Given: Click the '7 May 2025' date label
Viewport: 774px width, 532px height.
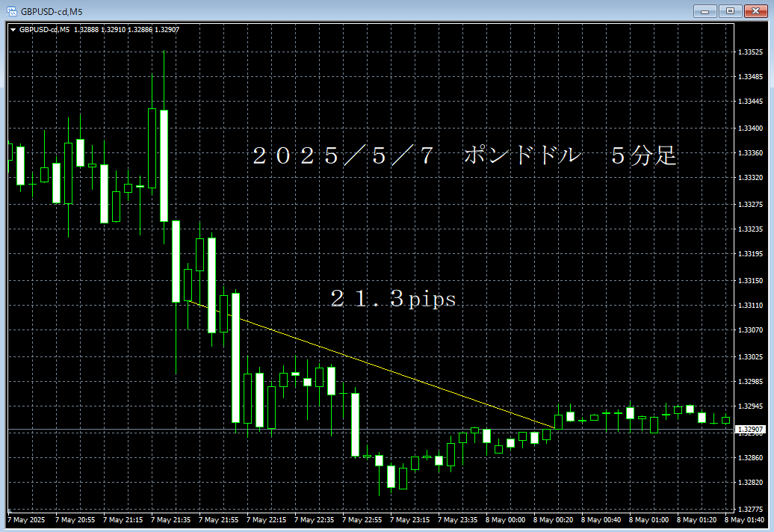Looking at the screenshot, I should (27, 519).
